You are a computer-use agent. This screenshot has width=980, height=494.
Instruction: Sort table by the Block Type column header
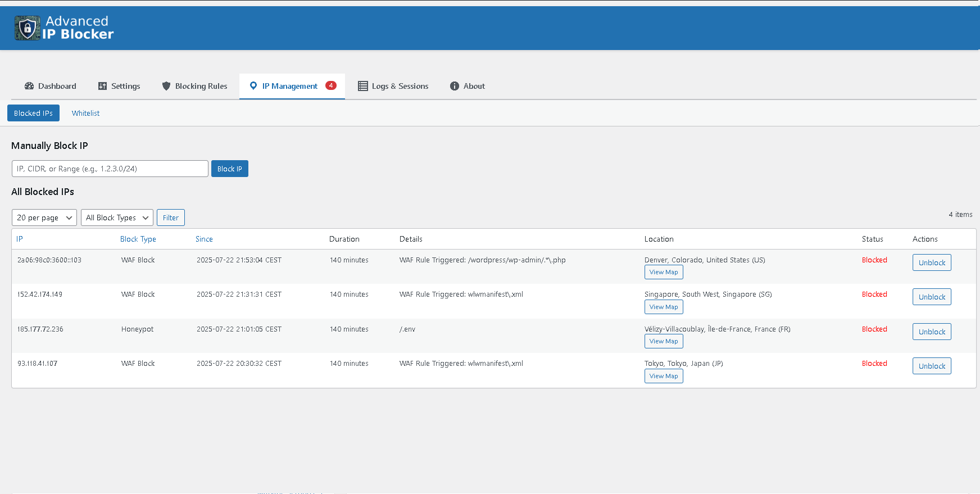[x=138, y=239]
